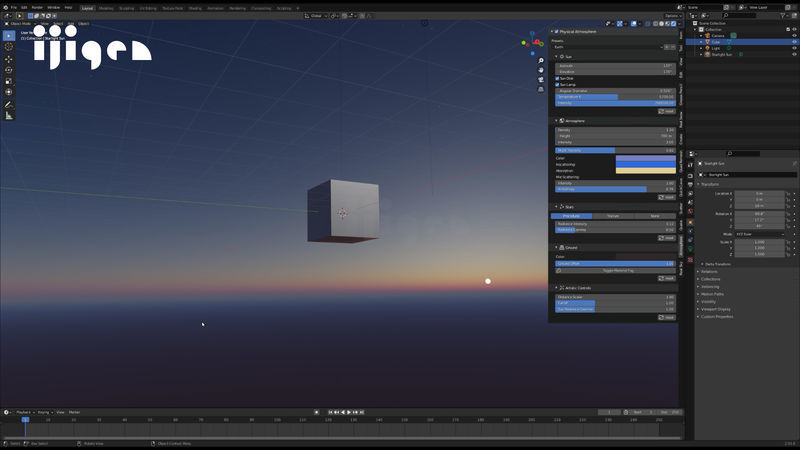
Task: Open the Object Mode dropdown
Action: (x=20, y=23)
